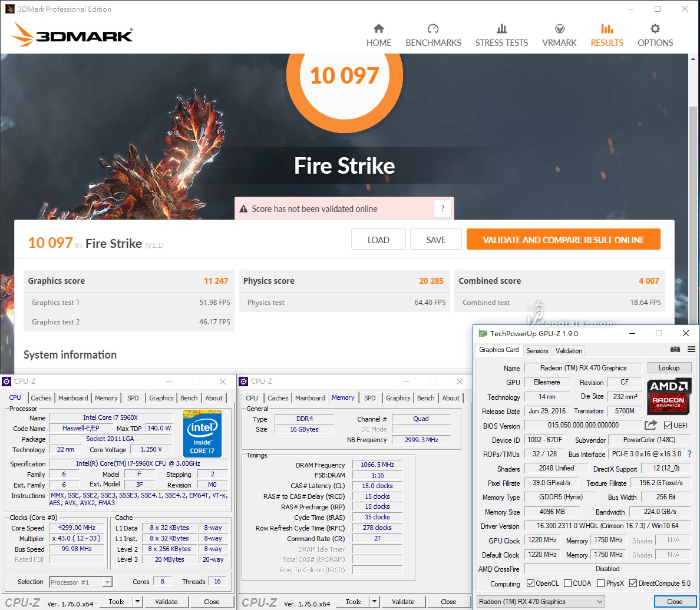Click the Lookup button in GPU-Z
Screen dimensions: 700x610
pyautogui.click(x=669, y=367)
